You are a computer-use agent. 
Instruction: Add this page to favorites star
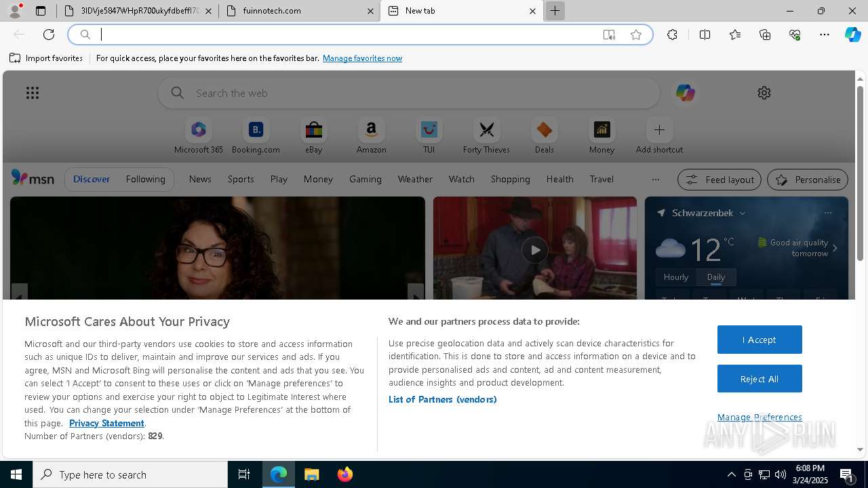635,35
